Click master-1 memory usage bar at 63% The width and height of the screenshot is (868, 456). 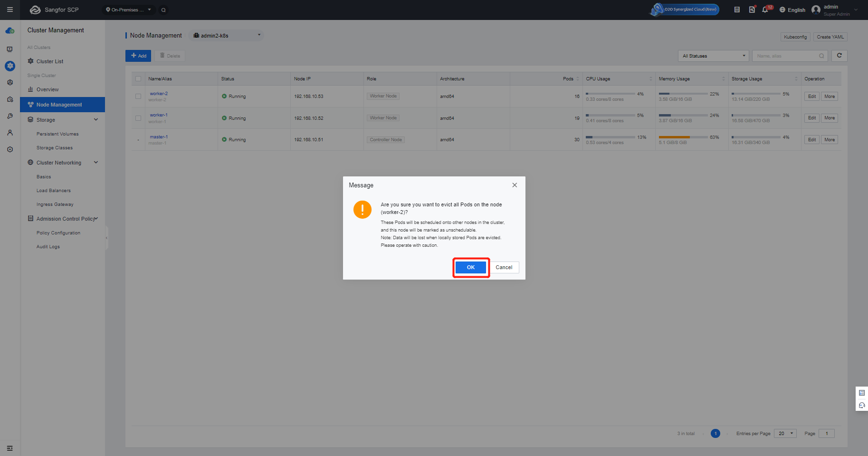click(684, 137)
